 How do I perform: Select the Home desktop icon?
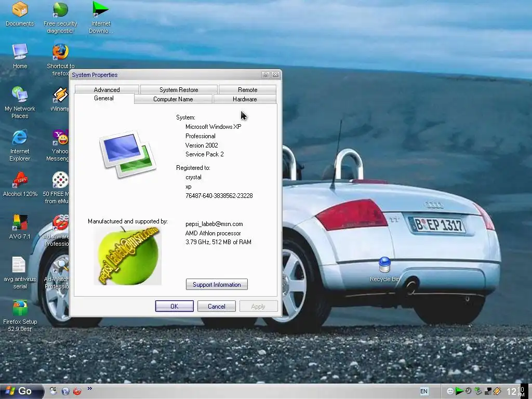point(20,56)
